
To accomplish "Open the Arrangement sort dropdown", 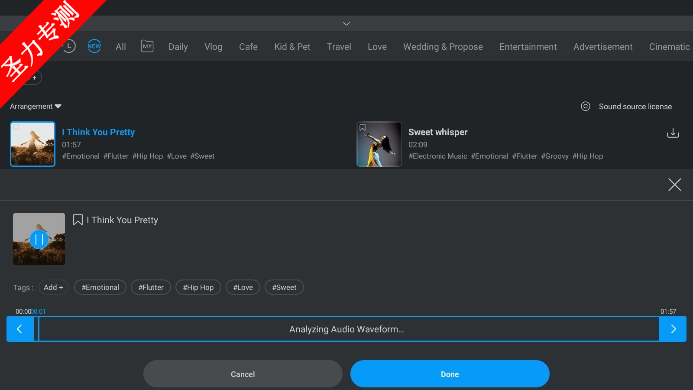I will [35, 107].
